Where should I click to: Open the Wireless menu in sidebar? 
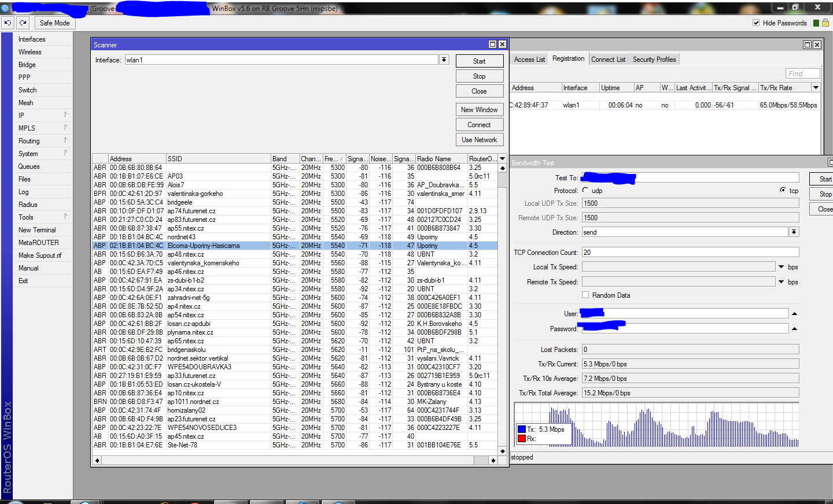[30, 52]
